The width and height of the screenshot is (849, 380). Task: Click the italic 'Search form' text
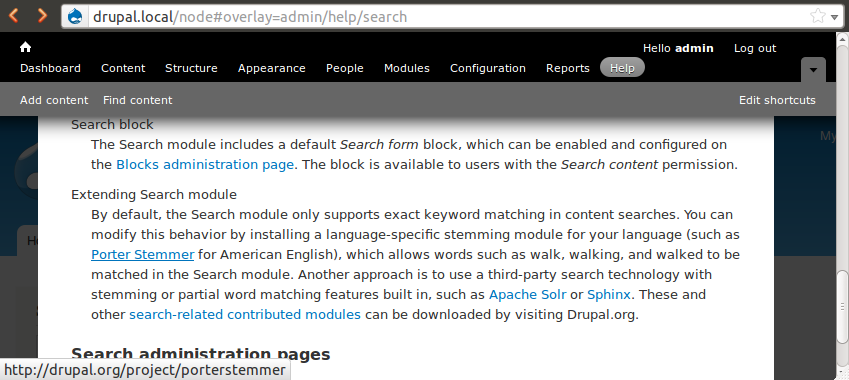point(379,145)
